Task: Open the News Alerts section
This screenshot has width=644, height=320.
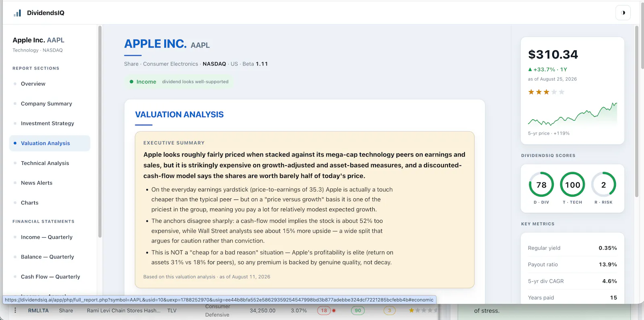Action: coord(37,183)
